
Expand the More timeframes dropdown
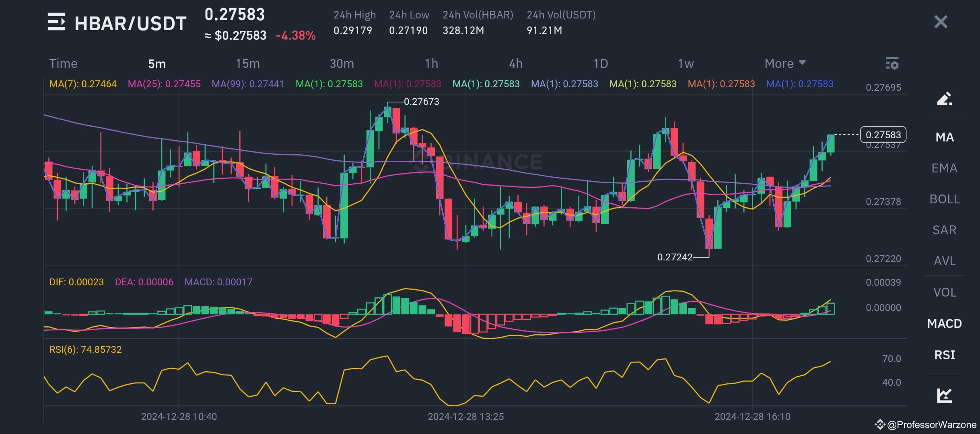click(x=785, y=63)
